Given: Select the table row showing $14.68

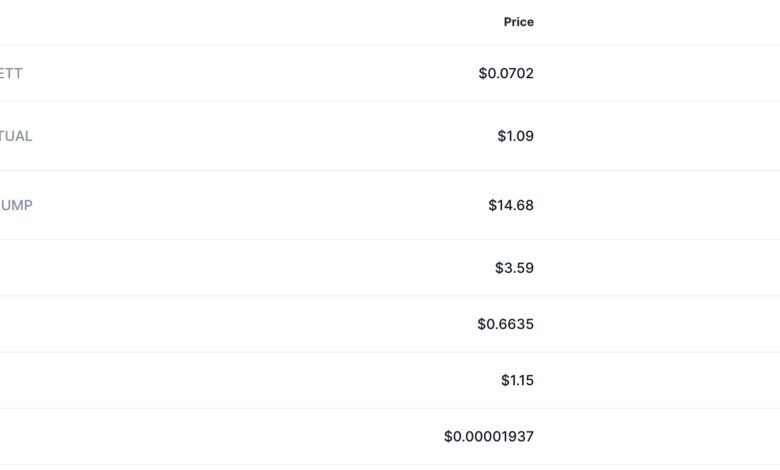Looking at the screenshot, I should [x=390, y=205].
